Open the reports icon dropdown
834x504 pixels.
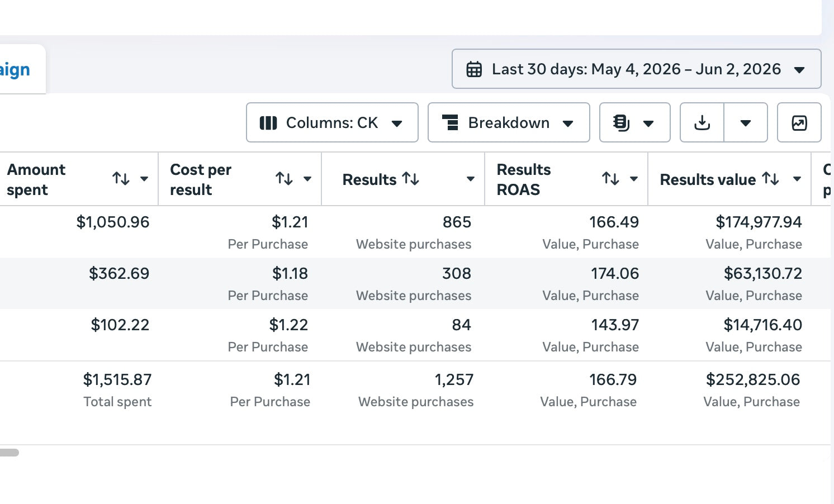point(634,122)
